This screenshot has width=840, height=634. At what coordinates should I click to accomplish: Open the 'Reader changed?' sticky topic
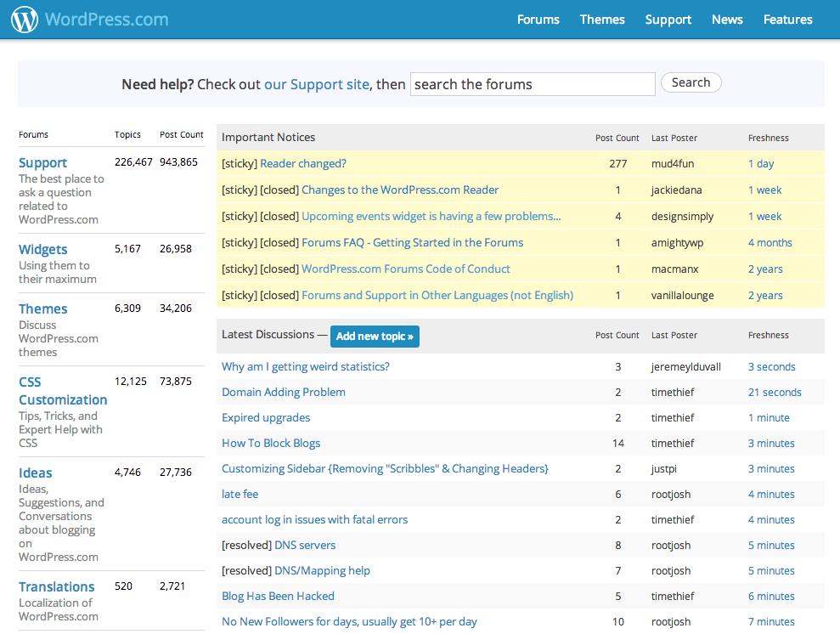tap(303, 163)
